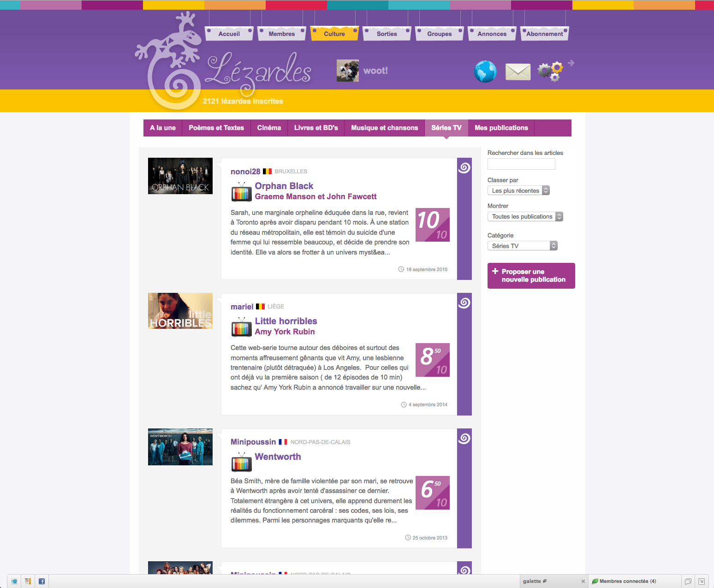
Task: Click the 25 octobre 2013 date
Action: pos(430,538)
